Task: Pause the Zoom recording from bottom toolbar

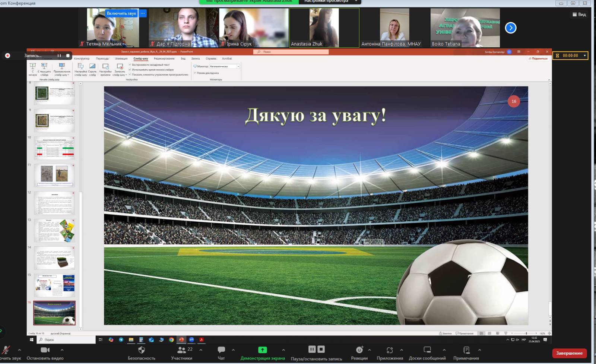Action: click(x=312, y=349)
